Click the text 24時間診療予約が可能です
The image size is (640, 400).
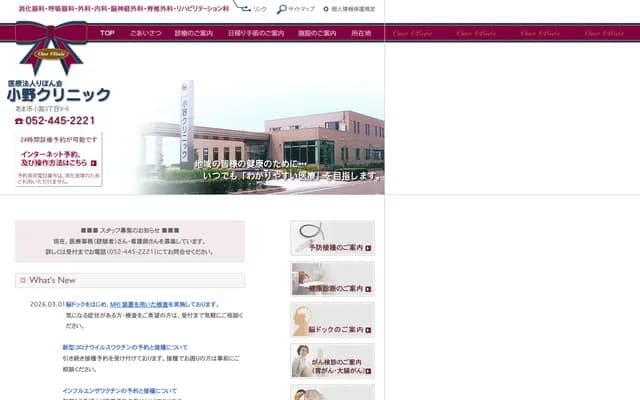(59, 140)
